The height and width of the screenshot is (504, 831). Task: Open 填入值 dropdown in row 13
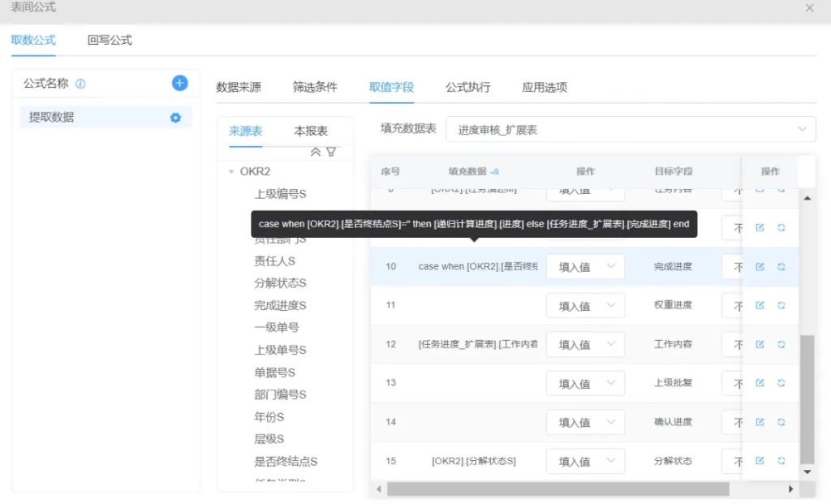click(585, 383)
